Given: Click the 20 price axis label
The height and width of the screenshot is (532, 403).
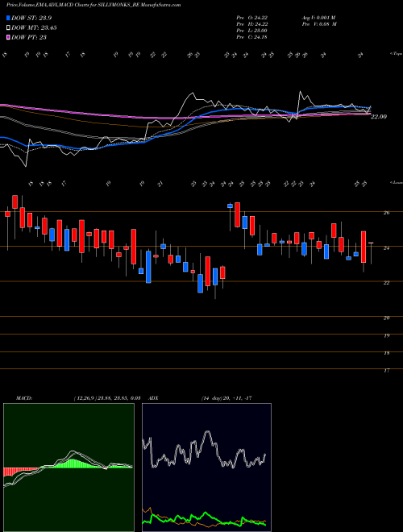Looking at the screenshot, I should coord(386,318).
